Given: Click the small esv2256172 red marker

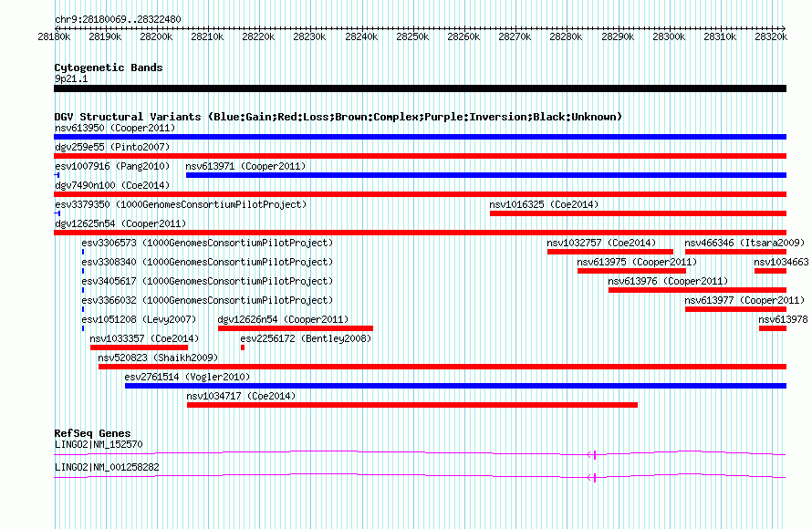Looking at the screenshot, I should pyautogui.click(x=243, y=347).
